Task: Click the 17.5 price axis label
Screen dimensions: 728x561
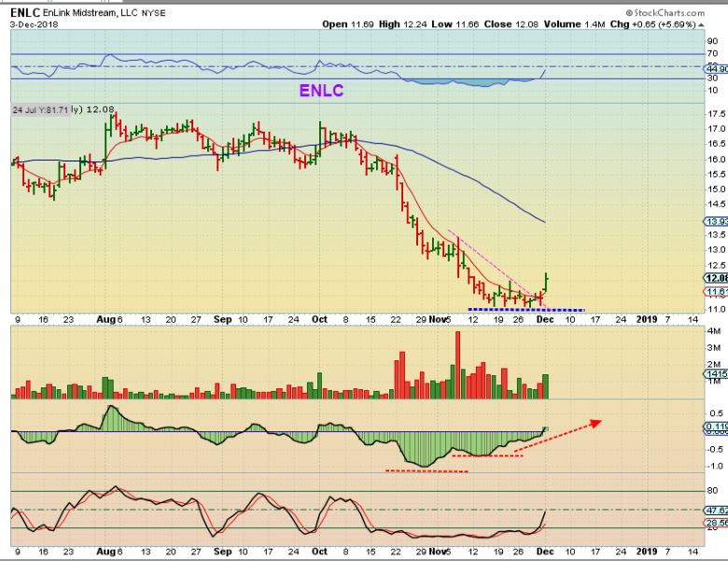Action: pyautogui.click(x=717, y=114)
